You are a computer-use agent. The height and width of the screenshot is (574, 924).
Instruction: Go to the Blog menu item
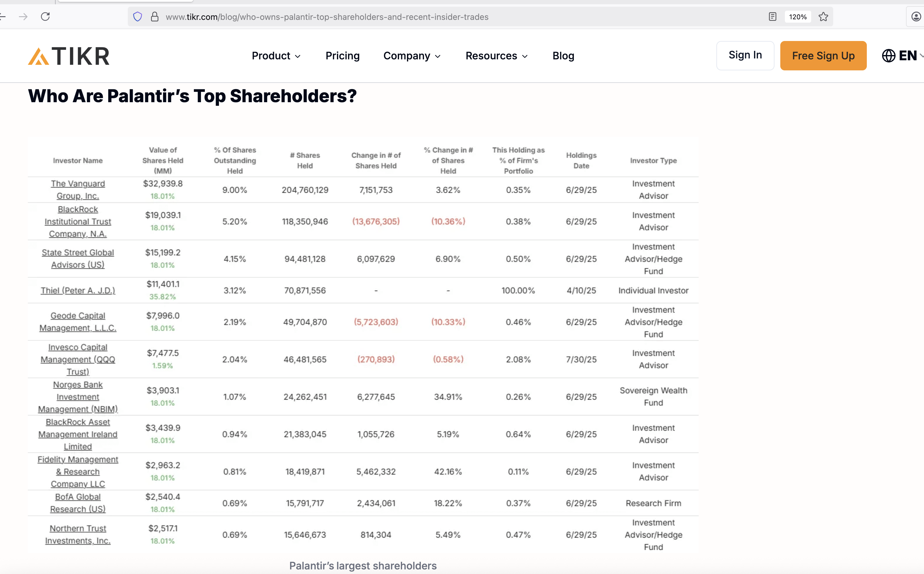point(563,56)
